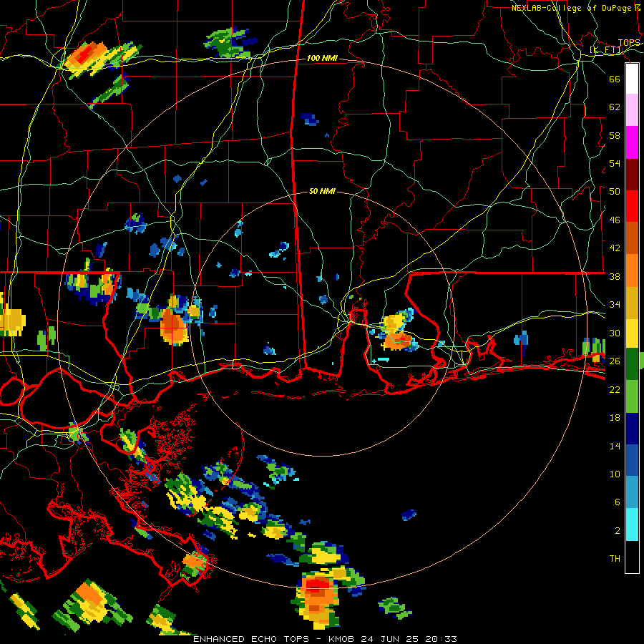Click the legend value "22"
The width and height of the screenshot is (644, 644).
click(615, 389)
